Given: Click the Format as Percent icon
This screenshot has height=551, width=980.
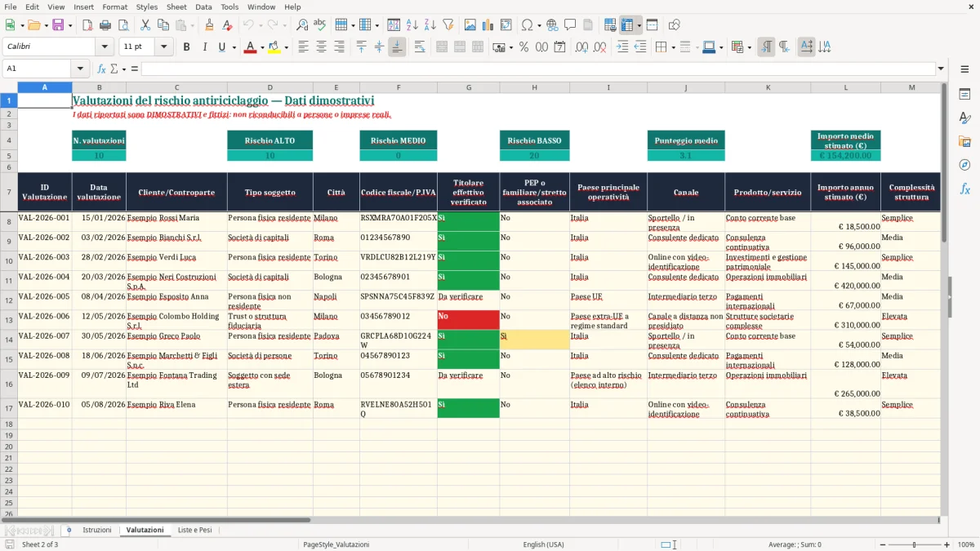Looking at the screenshot, I should 523,47.
